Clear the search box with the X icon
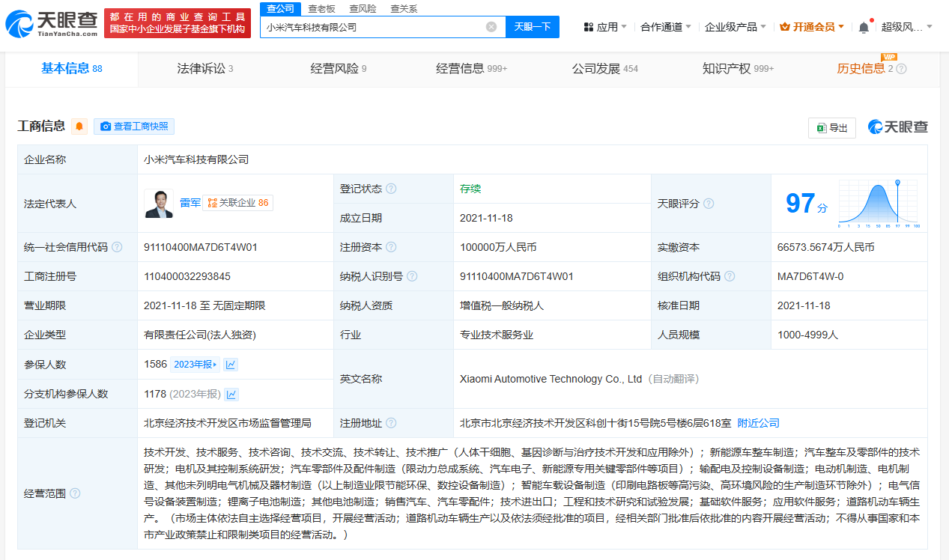 coord(491,27)
